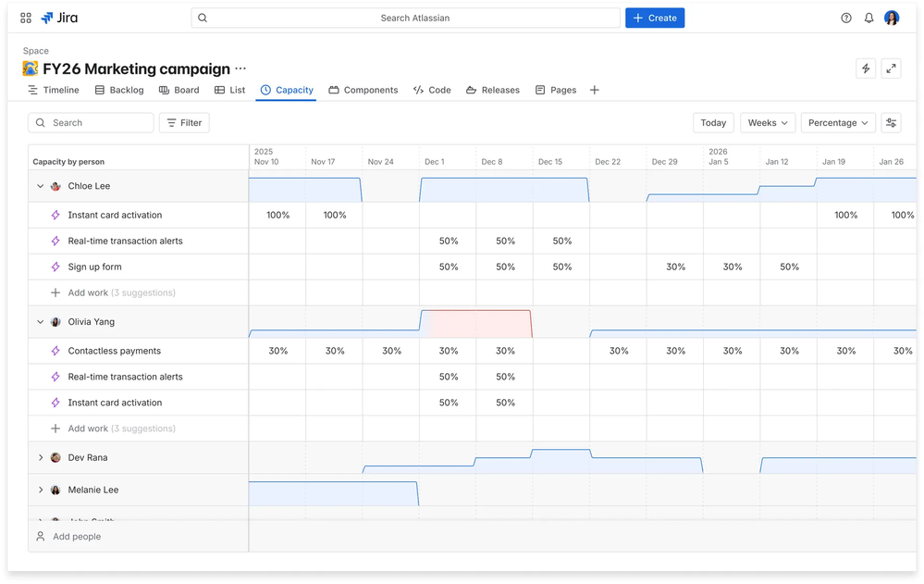Viewport: 924px width, 584px height.
Task: Expand Dev Rana's row
Action: point(41,457)
